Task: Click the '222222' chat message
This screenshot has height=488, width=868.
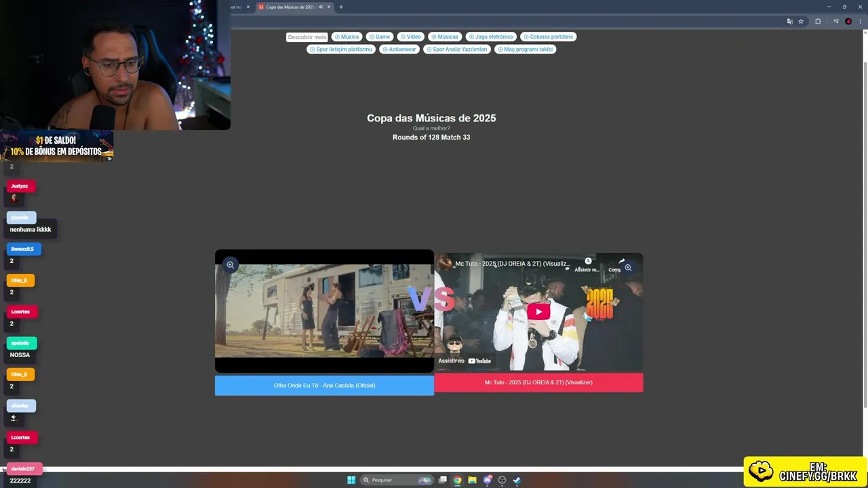Action: [x=20, y=481]
